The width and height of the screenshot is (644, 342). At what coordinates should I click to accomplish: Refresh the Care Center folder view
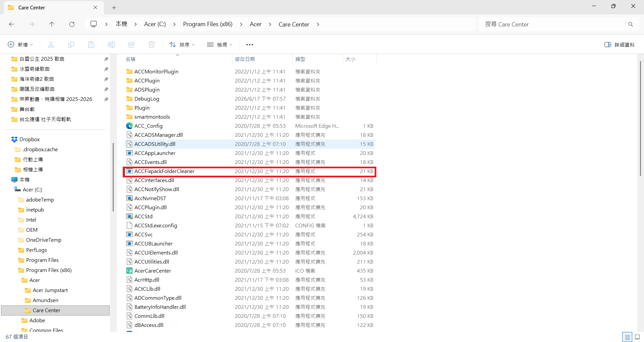pyautogui.click(x=72, y=24)
